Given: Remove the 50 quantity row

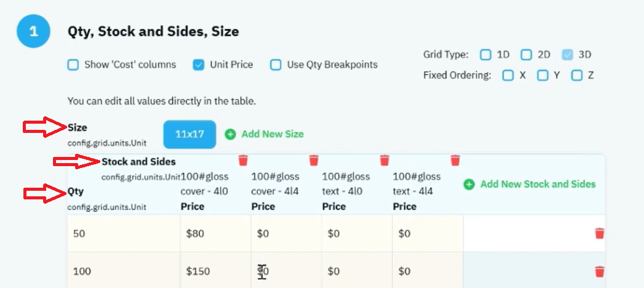Looking at the screenshot, I should click(600, 233).
